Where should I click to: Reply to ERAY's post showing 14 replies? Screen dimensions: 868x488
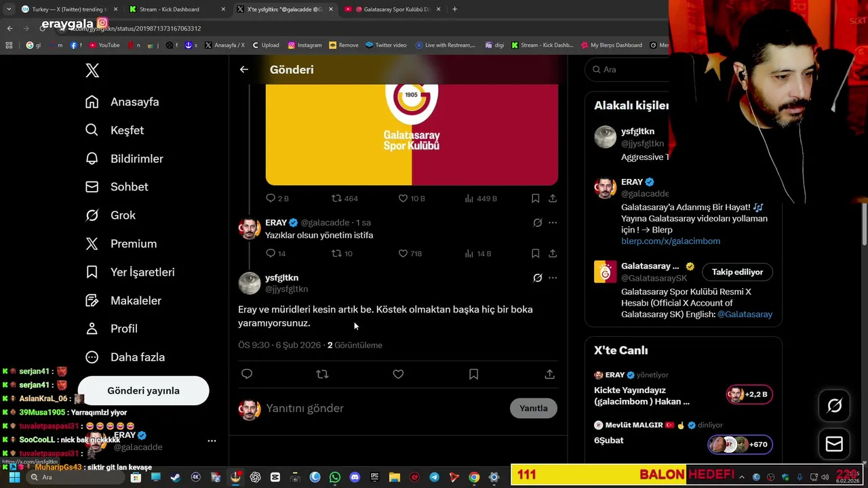pos(275,253)
